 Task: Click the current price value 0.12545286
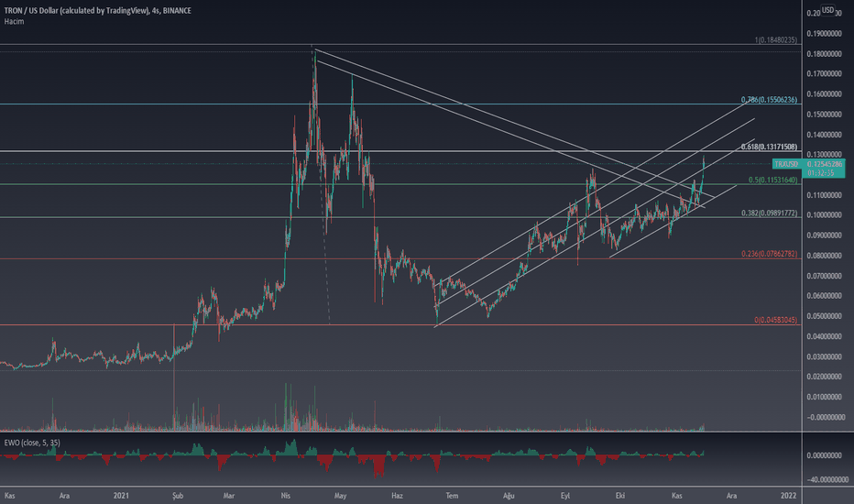pyautogui.click(x=825, y=164)
